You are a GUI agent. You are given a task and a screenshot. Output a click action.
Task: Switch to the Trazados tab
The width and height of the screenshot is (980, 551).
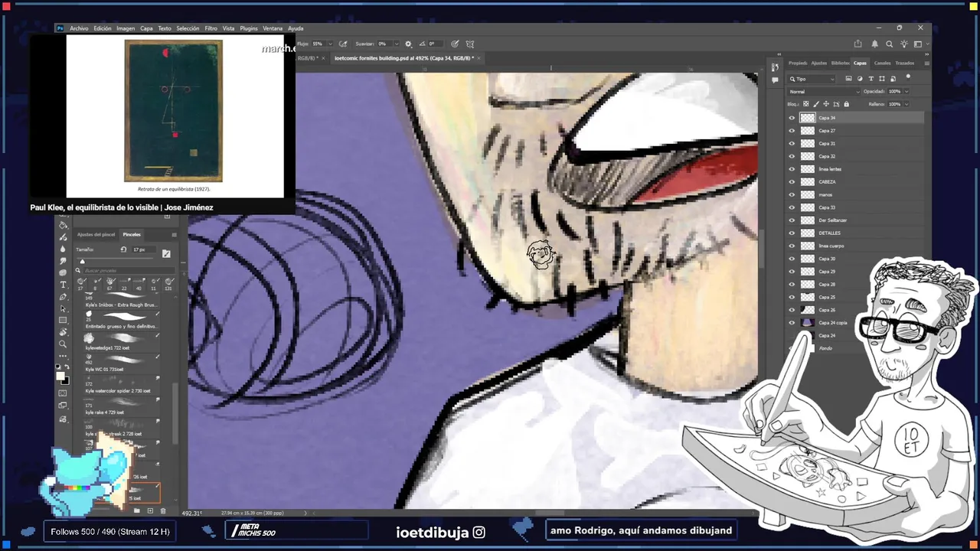coord(905,63)
